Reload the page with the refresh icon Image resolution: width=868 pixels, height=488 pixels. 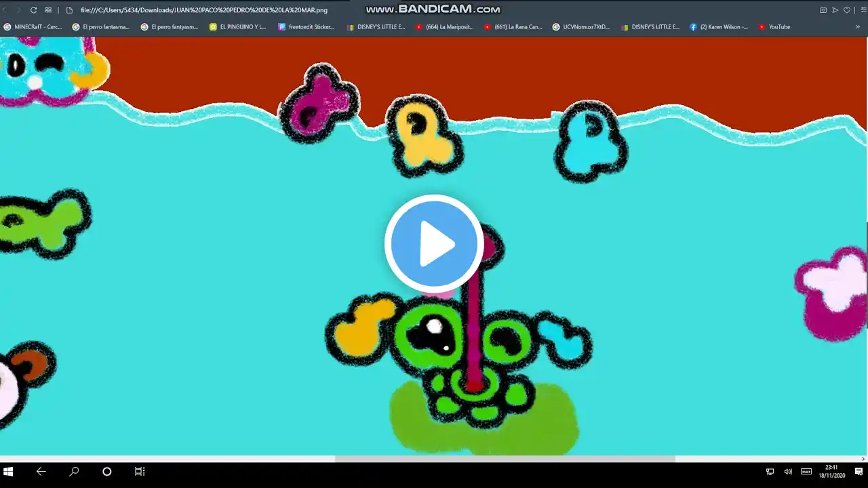click(33, 10)
